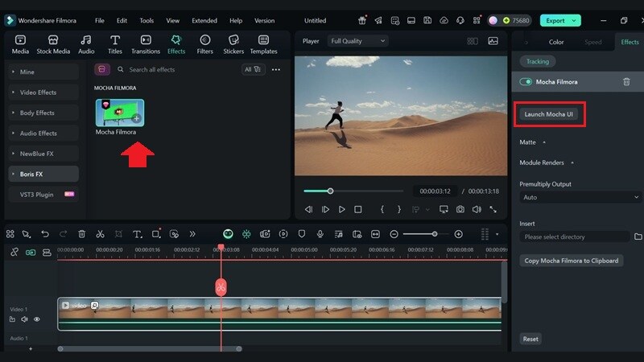Toggle the Mocha Filmora effect switch
644x362 pixels.
(526, 82)
